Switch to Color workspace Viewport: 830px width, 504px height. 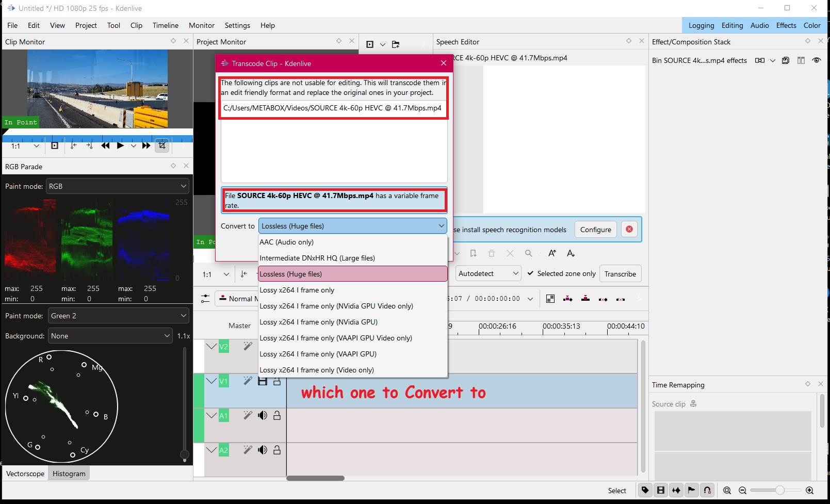click(x=812, y=25)
